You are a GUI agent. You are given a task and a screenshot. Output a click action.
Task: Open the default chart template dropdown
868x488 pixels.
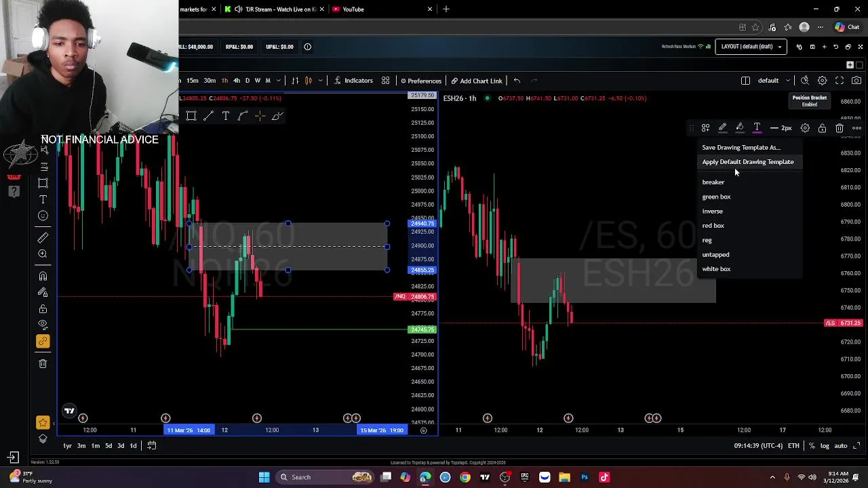click(x=773, y=81)
